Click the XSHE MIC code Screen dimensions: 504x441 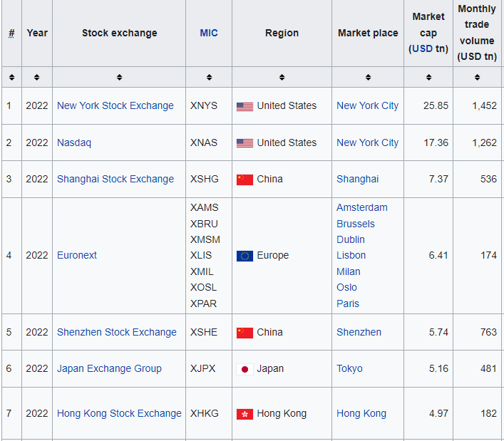(204, 332)
